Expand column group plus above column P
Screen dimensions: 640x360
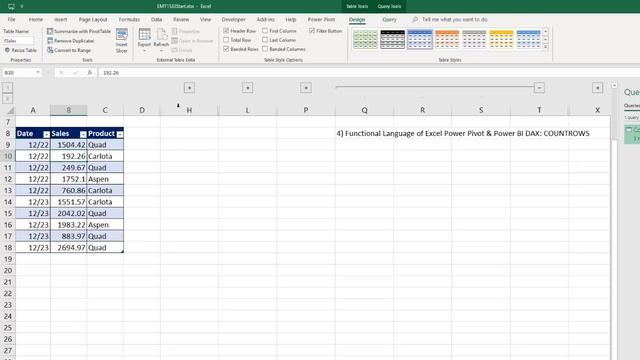(306, 88)
